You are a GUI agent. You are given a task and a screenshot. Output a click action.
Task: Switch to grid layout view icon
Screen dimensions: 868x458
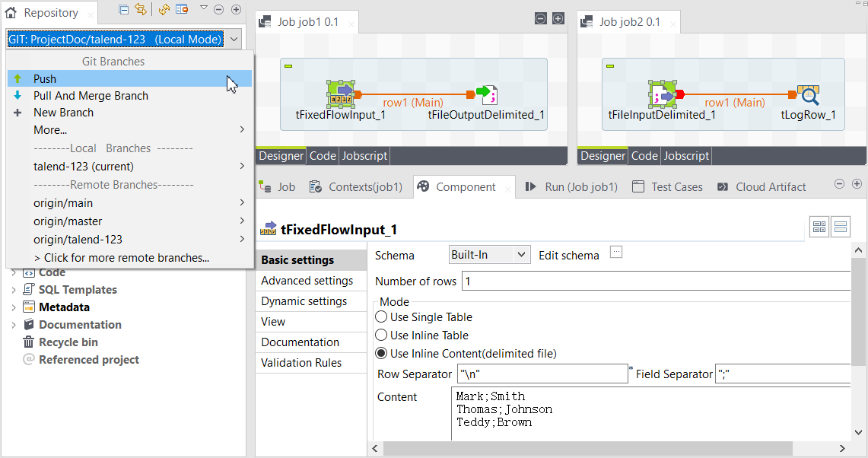pos(819,227)
